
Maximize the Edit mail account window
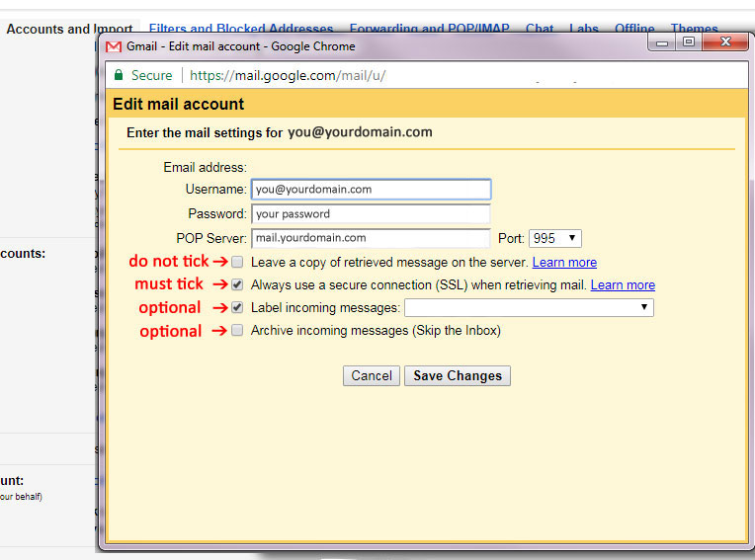[x=689, y=42]
